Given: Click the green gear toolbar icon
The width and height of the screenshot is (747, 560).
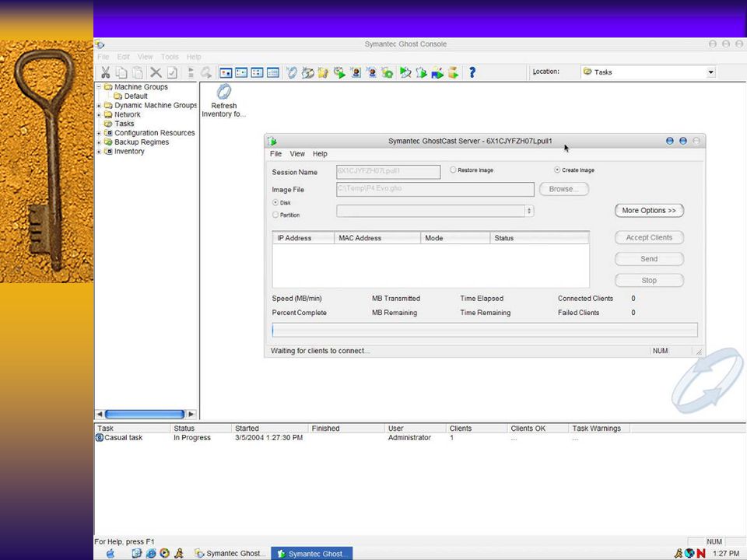Looking at the screenshot, I should pos(388,72).
